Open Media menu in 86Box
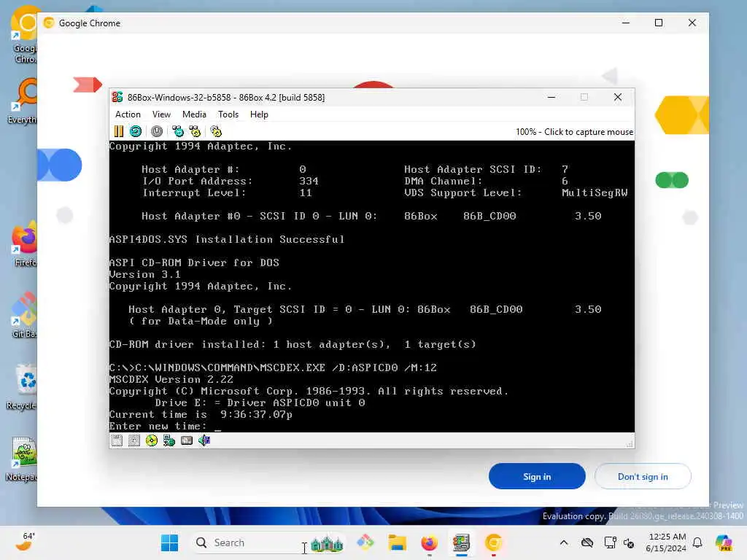Image resolution: width=747 pixels, height=560 pixels. coord(194,114)
